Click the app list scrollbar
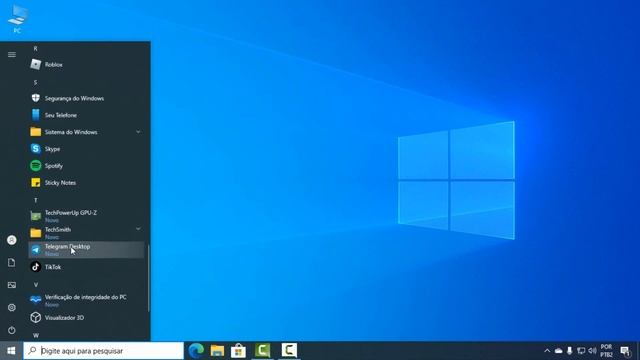Viewport: 640px width, 360px height. click(x=148, y=278)
